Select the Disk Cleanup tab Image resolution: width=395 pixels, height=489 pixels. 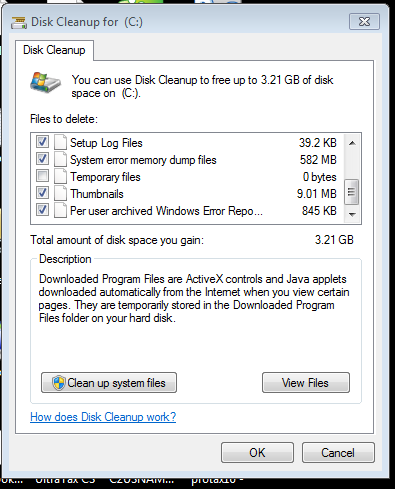click(54, 50)
